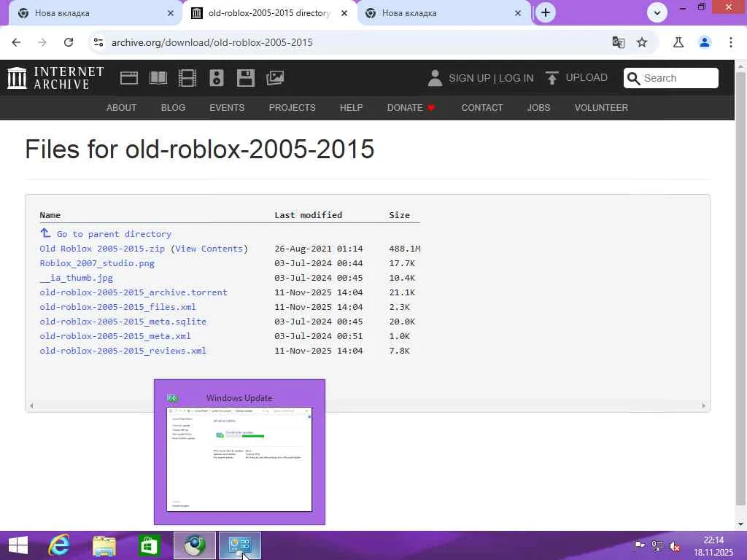The width and height of the screenshot is (747, 560).
Task: Open the Chrome profile avatar
Action: 705,42
